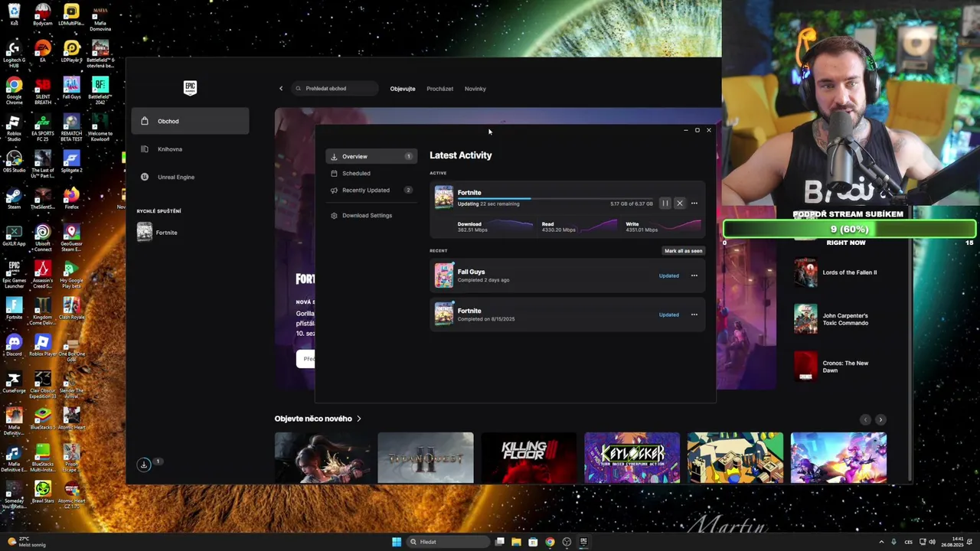The width and height of the screenshot is (980, 551).
Task: Open the Killing Floor III game tile
Action: pos(528,458)
